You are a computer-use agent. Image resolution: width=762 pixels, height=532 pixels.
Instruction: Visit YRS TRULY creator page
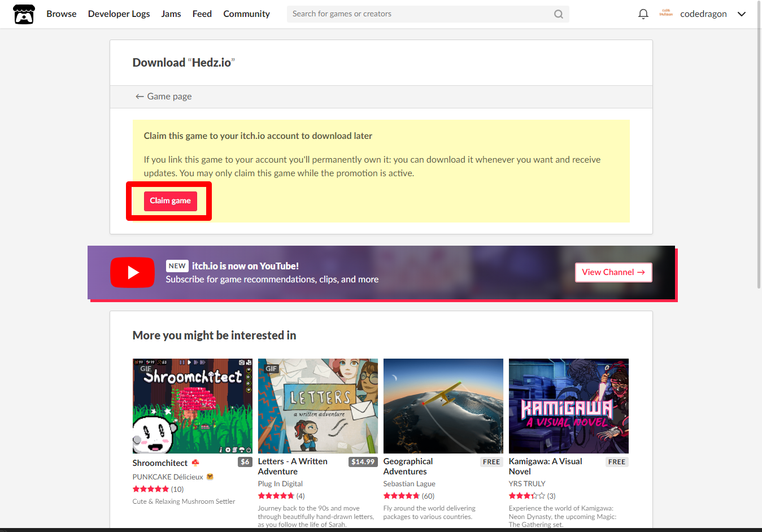[527, 484]
